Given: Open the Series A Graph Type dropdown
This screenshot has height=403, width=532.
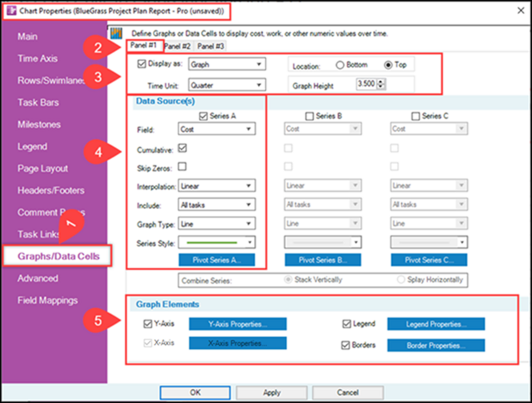Looking at the screenshot, I should [216, 223].
